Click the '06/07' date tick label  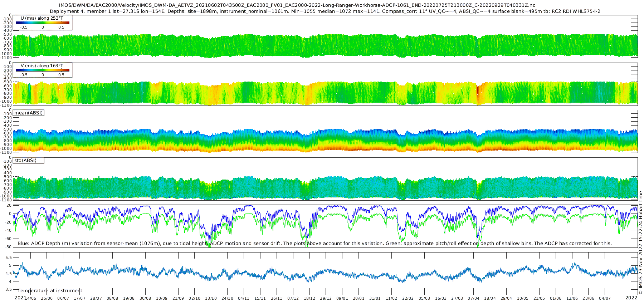pos(63,298)
